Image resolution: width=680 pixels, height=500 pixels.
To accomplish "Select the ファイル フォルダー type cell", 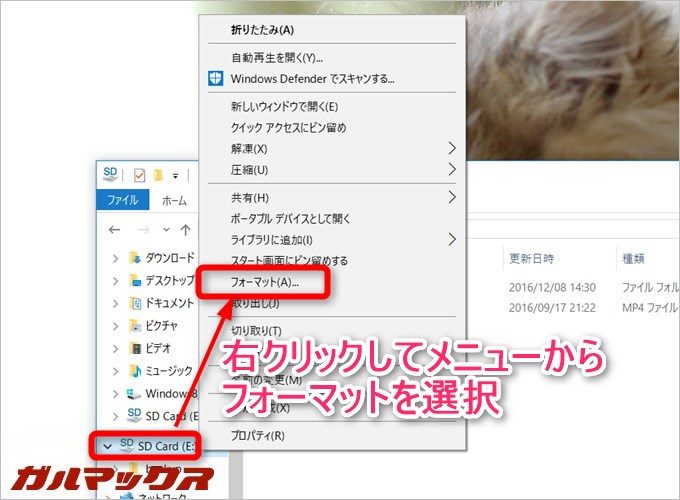I will (650, 287).
